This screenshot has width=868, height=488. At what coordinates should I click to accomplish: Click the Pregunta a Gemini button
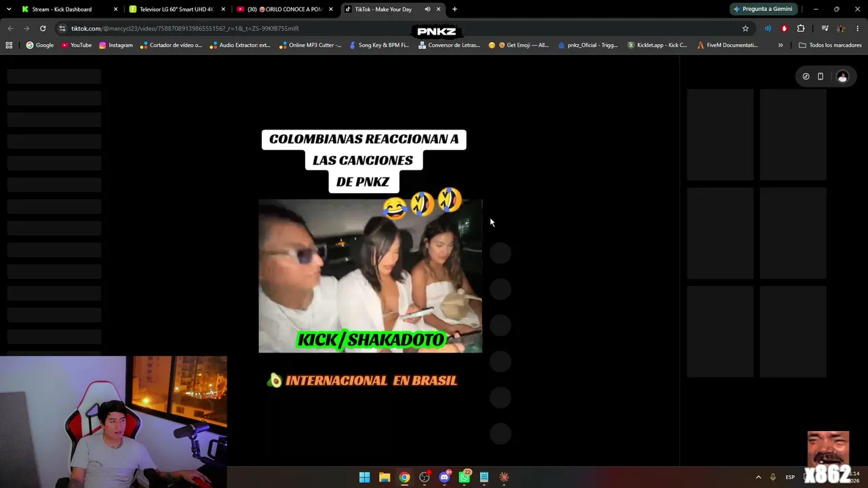click(x=763, y=9)
